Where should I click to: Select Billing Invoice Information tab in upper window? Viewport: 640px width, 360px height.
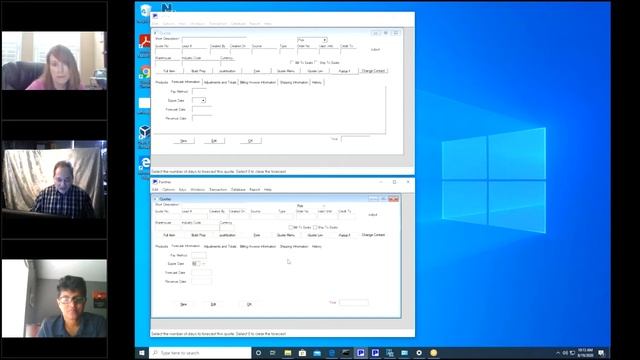tap(258, 82)
